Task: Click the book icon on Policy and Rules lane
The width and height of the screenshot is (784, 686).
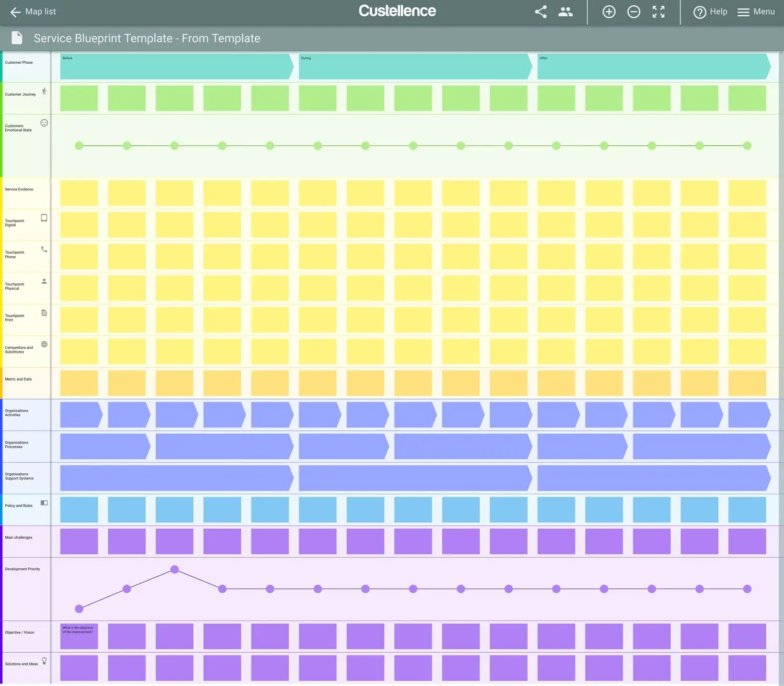Action: pyautogui.click(x=44, y=502)
